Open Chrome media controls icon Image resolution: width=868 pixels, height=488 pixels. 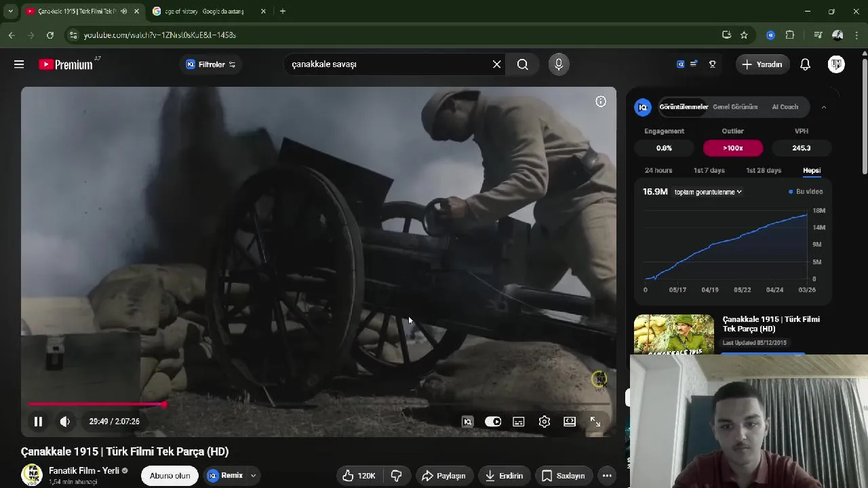point(818,35)
